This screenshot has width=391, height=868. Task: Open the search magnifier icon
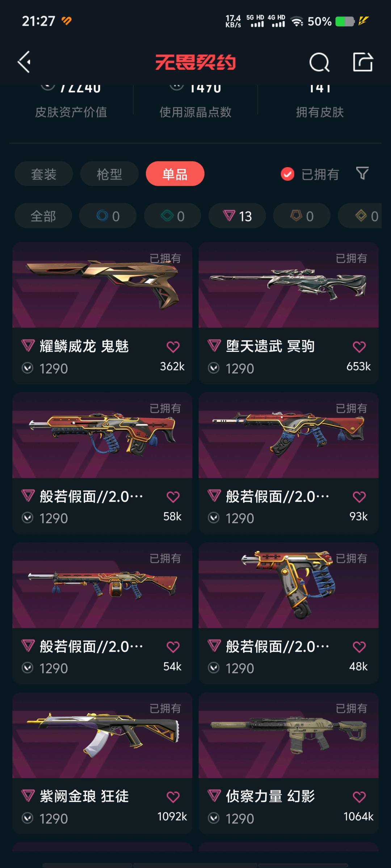pyautogui.click(x=319, y=62)
